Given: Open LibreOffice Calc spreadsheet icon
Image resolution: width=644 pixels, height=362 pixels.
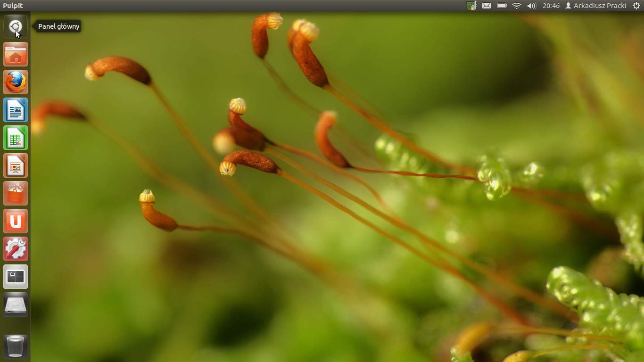Looking at the screenshot, I should pyautogui.click(x=16, y=138).
